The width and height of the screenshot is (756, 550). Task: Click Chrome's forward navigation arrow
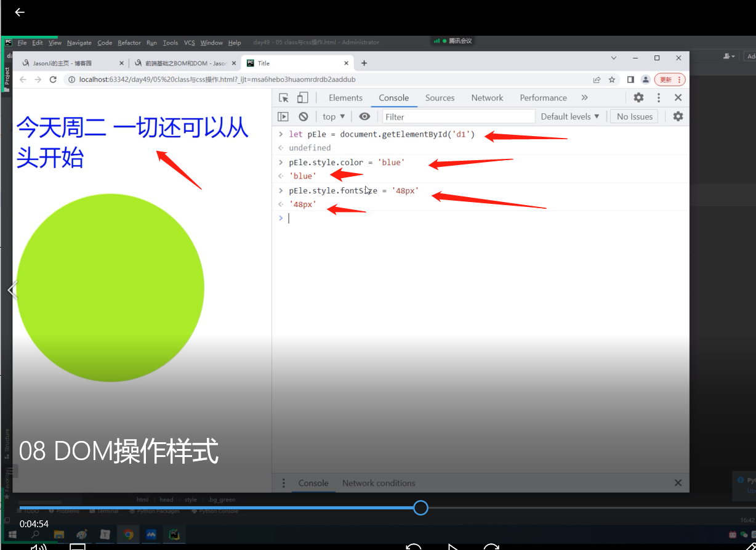pos(38,79)
